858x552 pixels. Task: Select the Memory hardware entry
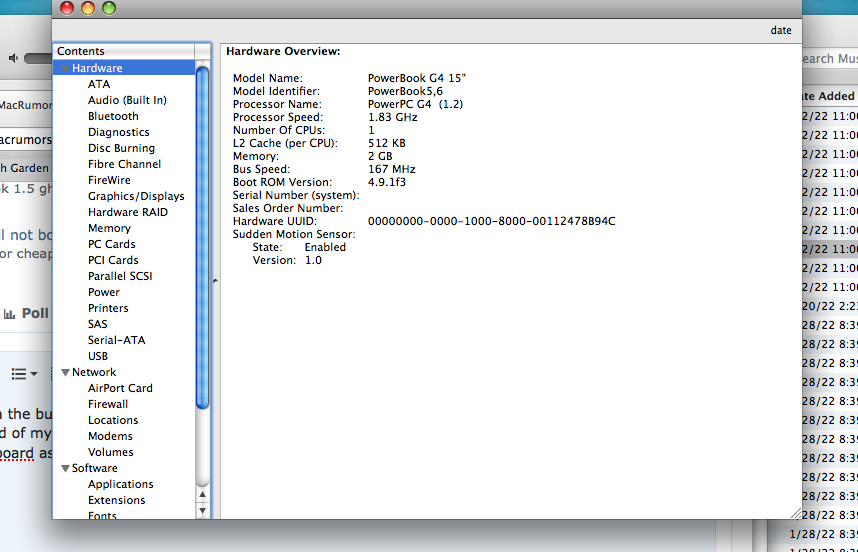tap(109, 228)
